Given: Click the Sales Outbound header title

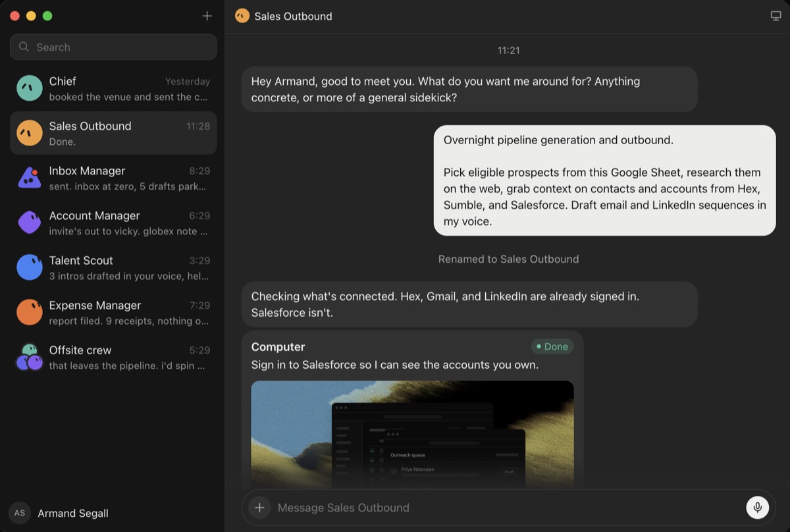Looking at the screenshot, I should click(293, 16).
